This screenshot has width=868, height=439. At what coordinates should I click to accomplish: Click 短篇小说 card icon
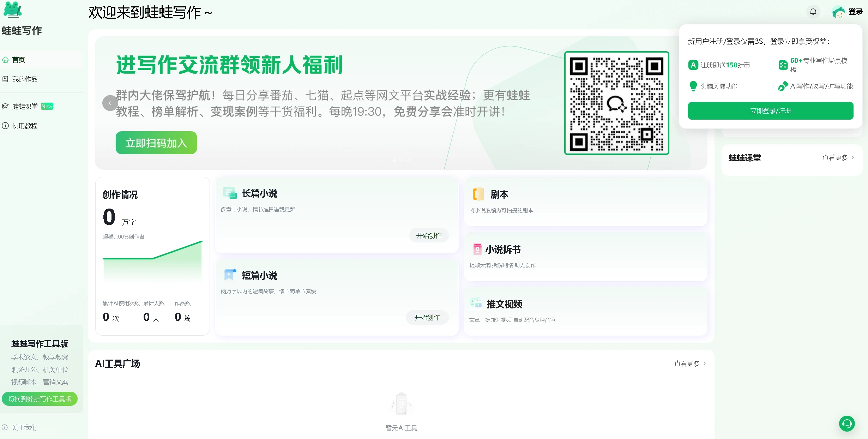click(x=230, y=275)
